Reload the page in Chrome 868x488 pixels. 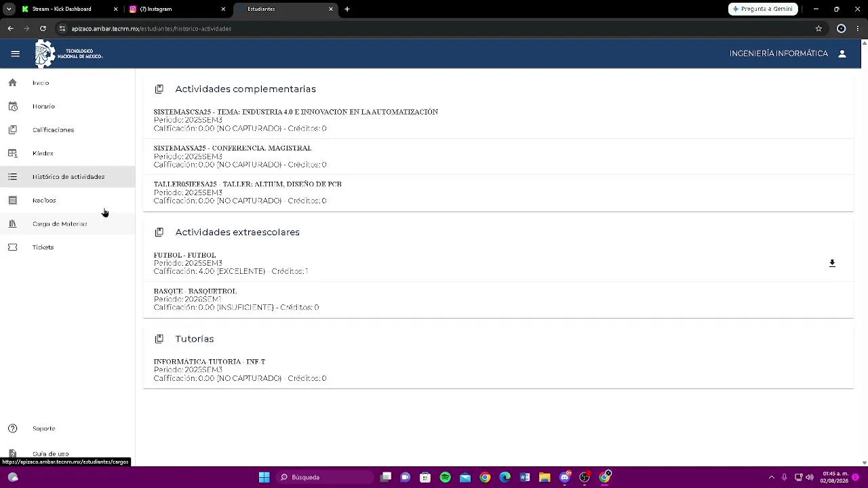pos(43,28)
